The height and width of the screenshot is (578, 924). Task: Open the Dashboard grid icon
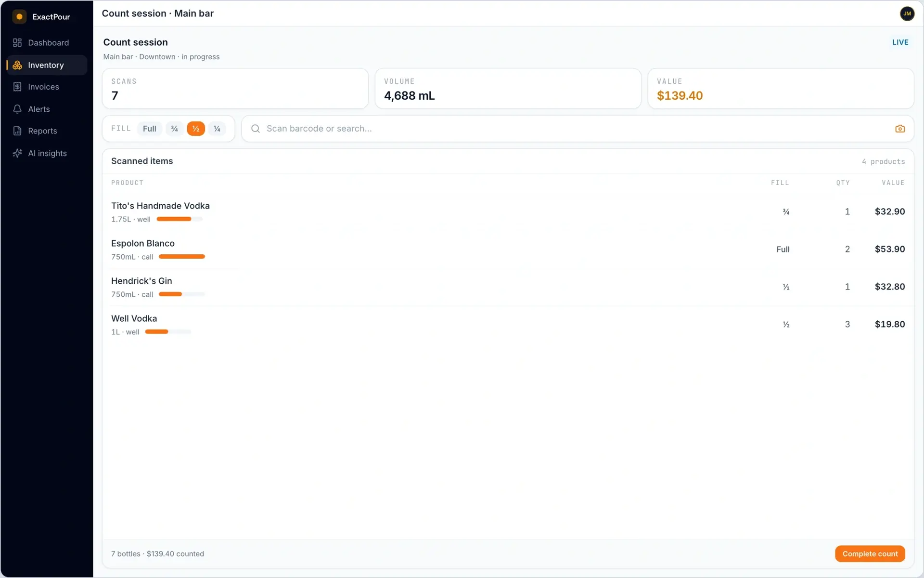click(17, 43)
